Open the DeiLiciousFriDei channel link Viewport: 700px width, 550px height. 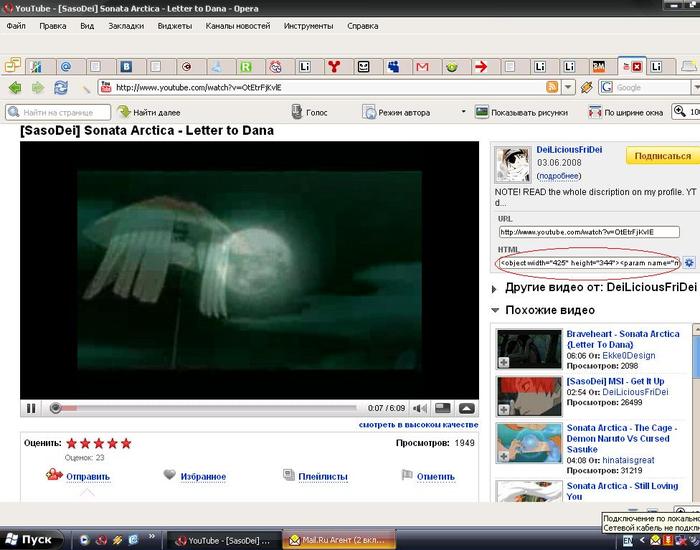tap(569, 150)
